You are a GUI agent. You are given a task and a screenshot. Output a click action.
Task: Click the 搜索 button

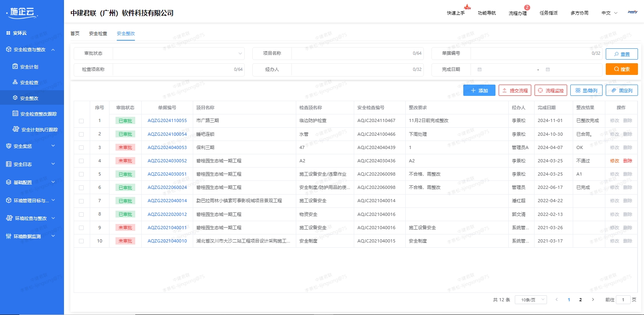(622, 69)
